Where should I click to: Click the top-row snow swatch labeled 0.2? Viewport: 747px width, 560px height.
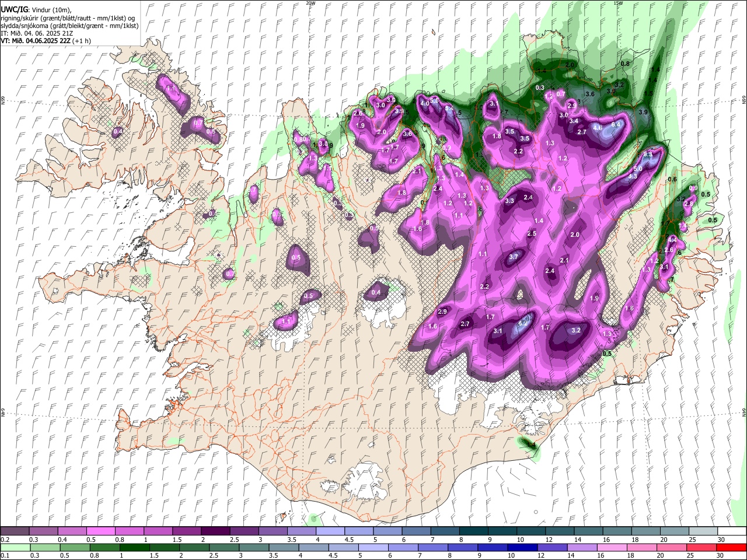point(15,531)
